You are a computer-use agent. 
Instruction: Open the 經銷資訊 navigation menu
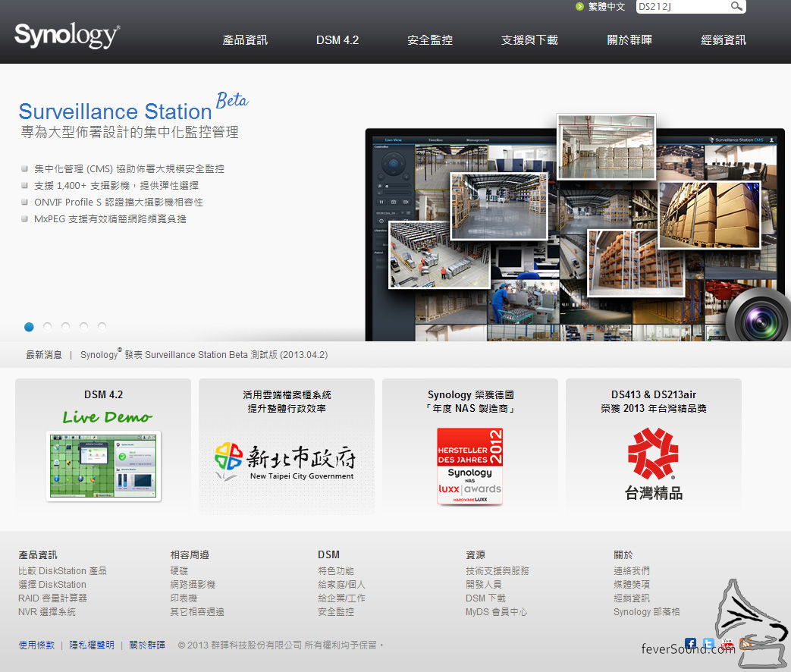pyautogui.click(x=724, y=40)
